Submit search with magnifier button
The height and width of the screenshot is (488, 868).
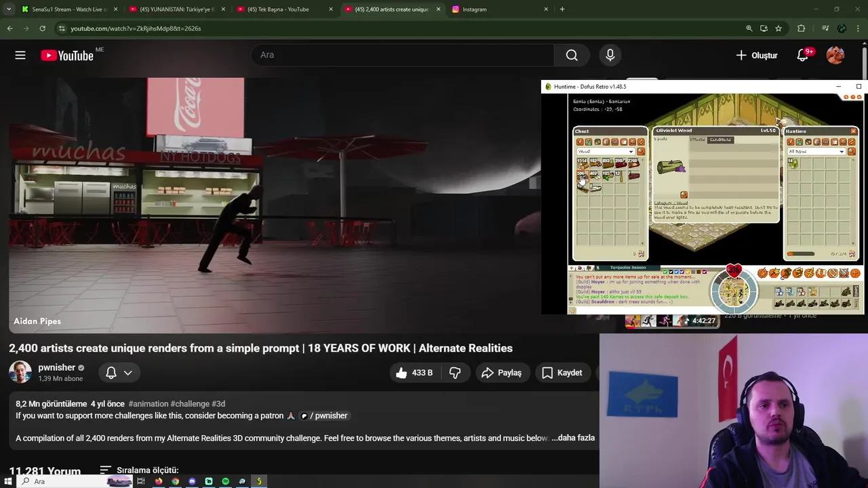click(572, 56)
